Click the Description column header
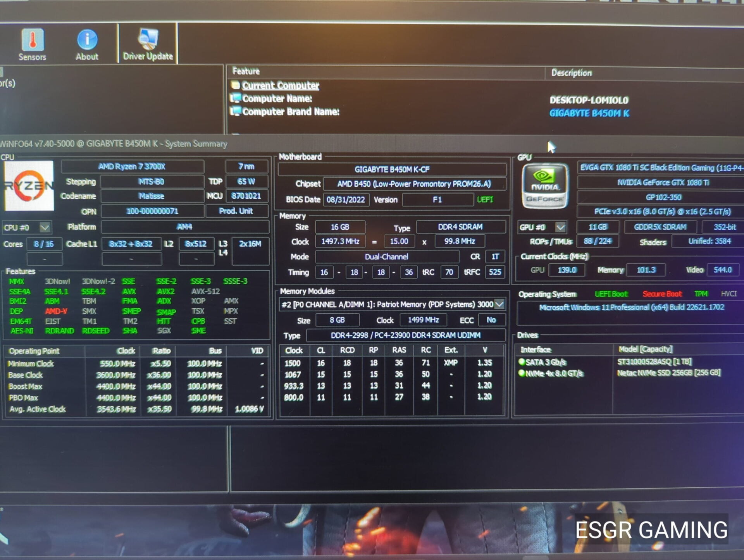744x560 pixels. coord(572,73)
